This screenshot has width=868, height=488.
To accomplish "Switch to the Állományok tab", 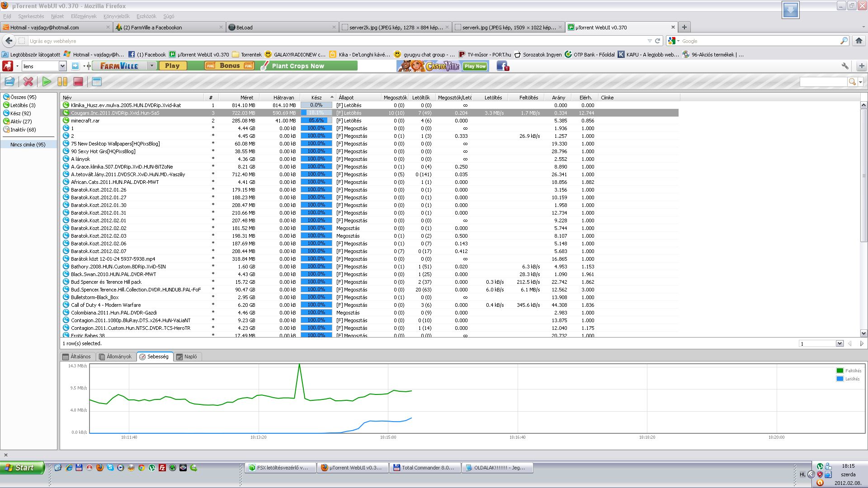I will 115,357.
